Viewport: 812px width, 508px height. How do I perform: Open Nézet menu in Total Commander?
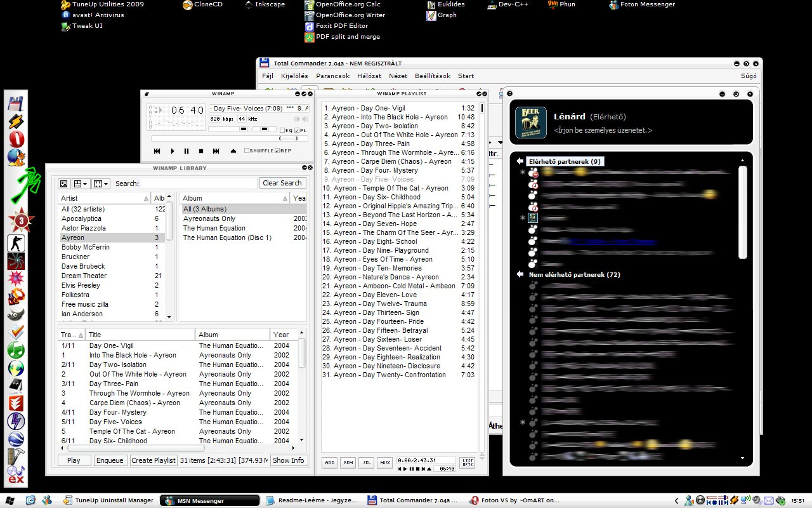[398, 76]
